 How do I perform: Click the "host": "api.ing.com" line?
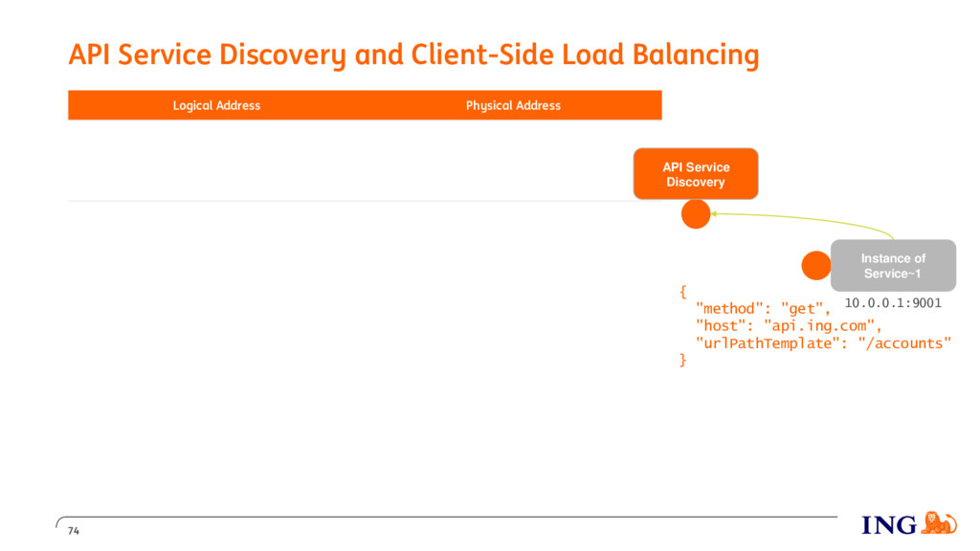789,325
